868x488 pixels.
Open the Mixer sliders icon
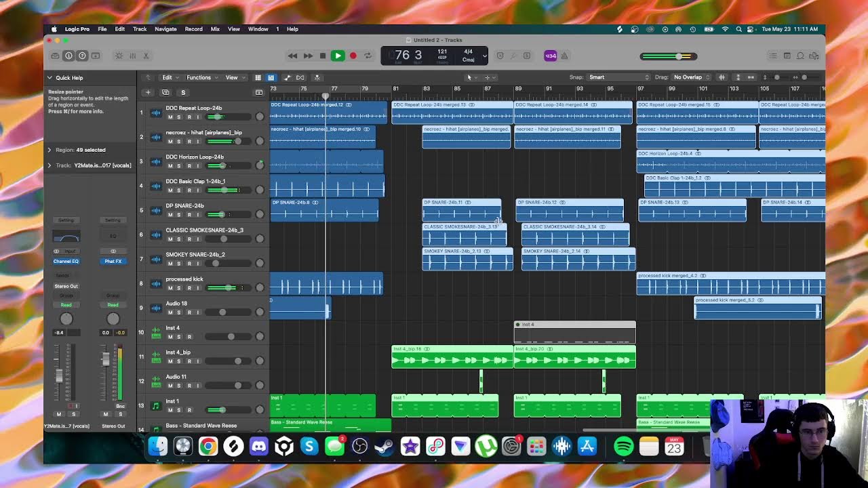132,56
